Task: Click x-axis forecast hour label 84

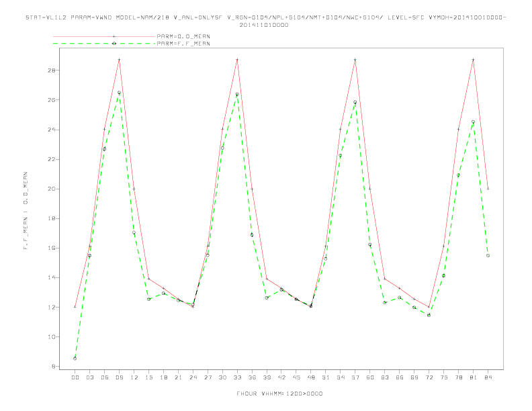Action: (x=488, y=377)
